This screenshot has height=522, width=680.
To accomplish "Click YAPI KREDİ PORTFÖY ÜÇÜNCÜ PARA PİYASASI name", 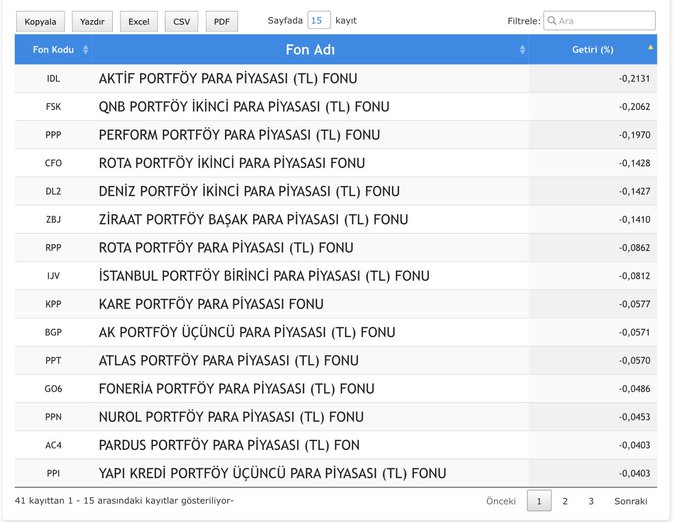I will (272, 473).
